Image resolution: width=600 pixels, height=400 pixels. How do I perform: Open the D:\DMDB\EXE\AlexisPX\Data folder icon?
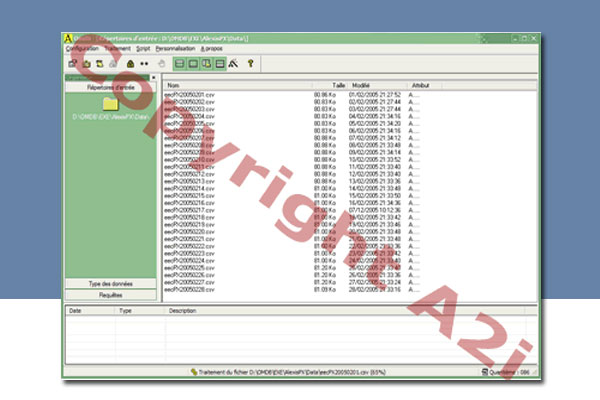coord(111,103)
